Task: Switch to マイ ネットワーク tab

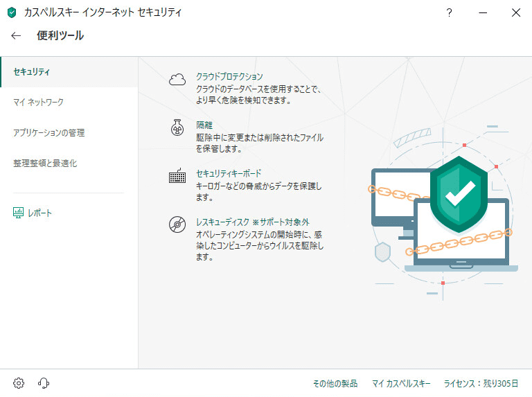Action: point(69,102)
